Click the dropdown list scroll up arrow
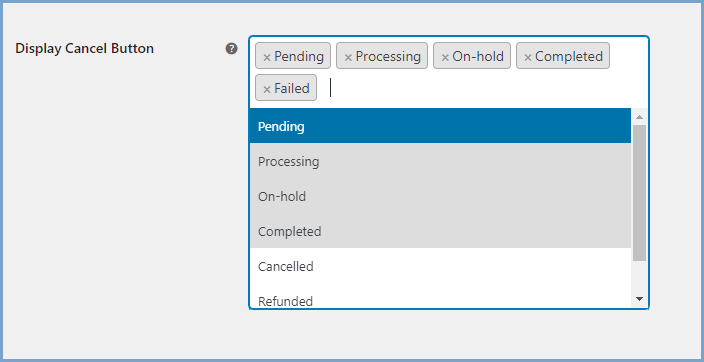 coord(639,117)
